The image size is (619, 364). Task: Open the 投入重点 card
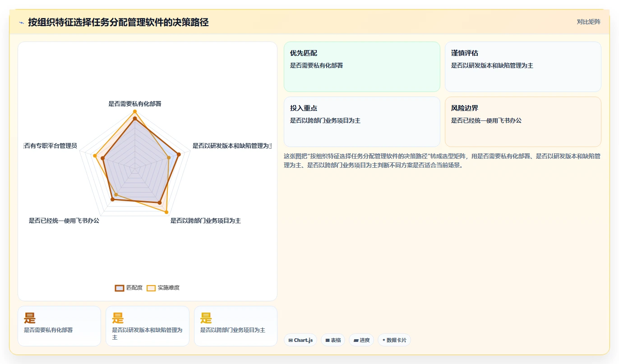pos(362,122)
